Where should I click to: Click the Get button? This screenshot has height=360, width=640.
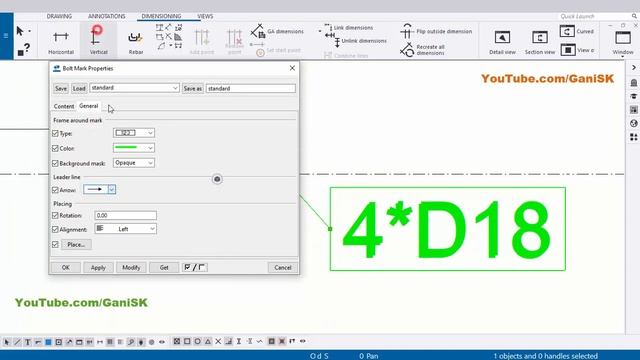pyautogui.click(x=164, y=268)
